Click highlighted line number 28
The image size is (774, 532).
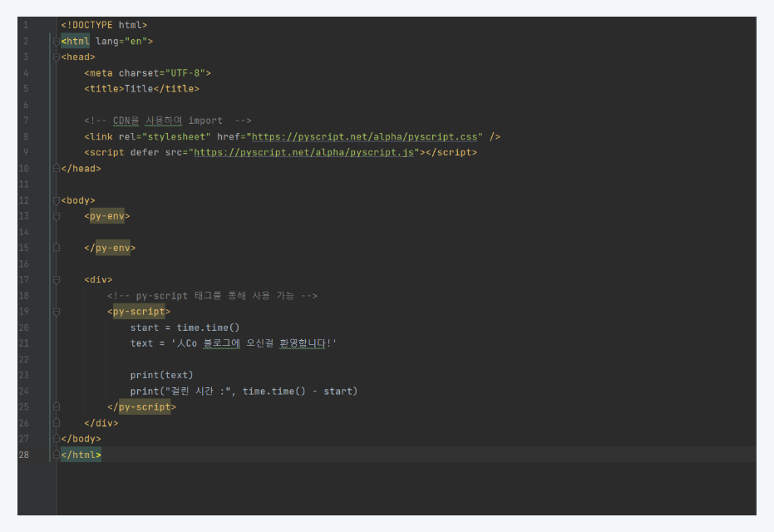click(x=23, y=455)
